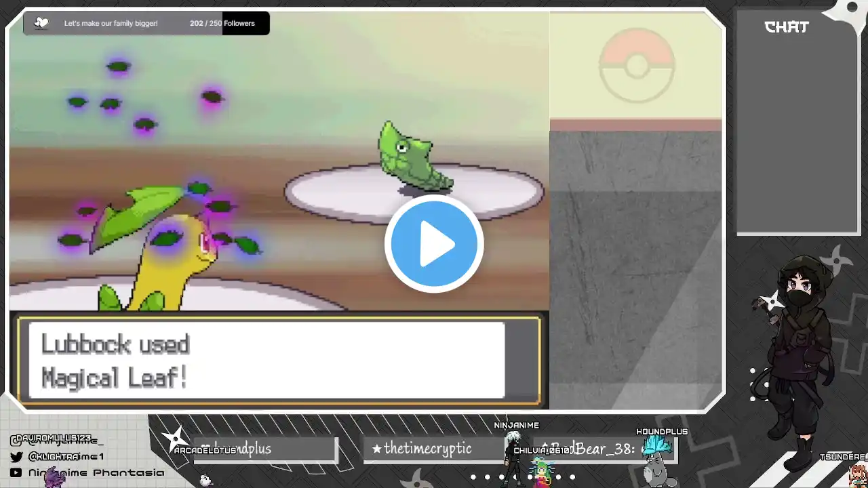Image resolution: width=868 pixels, height=488 pixels.
Task: Click the thetimecryptic name banner
Action: (427, 449)
